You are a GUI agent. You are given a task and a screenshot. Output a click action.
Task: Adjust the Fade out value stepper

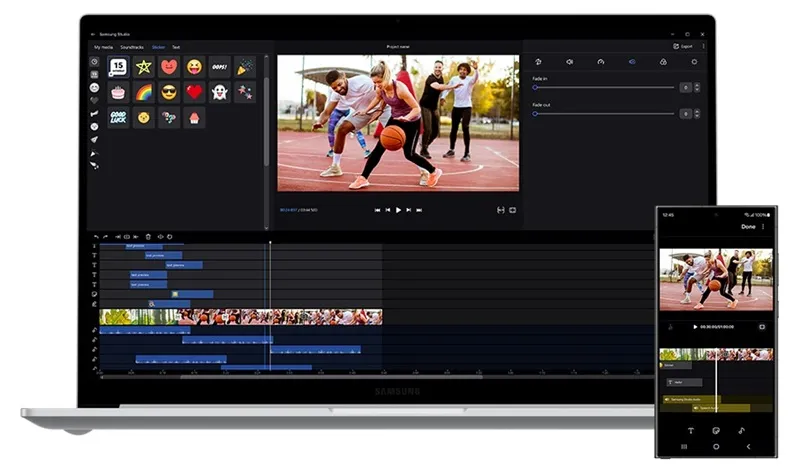(x=696, y=115)
